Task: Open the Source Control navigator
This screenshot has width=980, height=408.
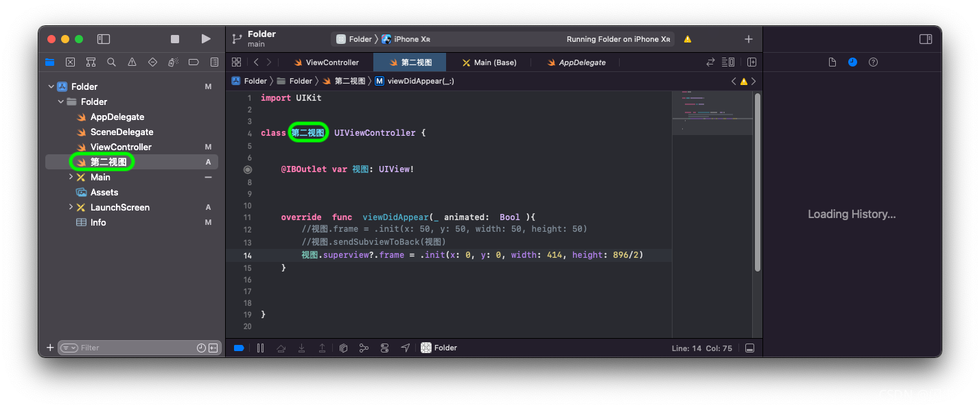Action: click(70, 62)
